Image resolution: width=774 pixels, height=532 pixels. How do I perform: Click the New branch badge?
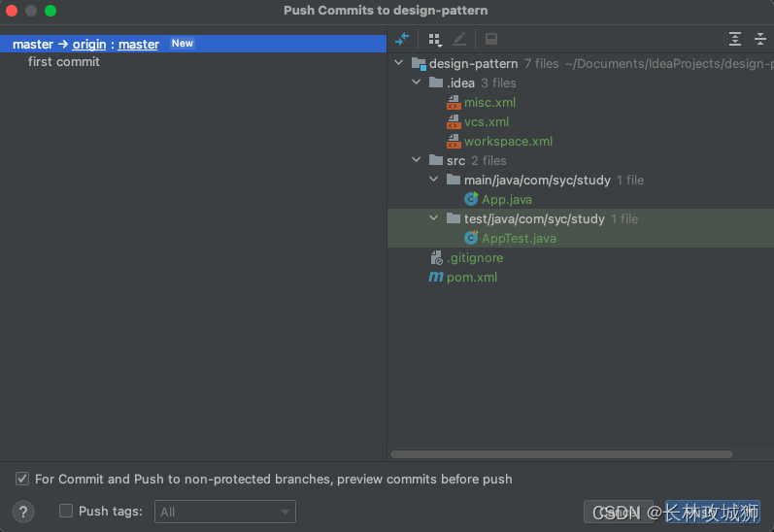(x=183, y=44)
